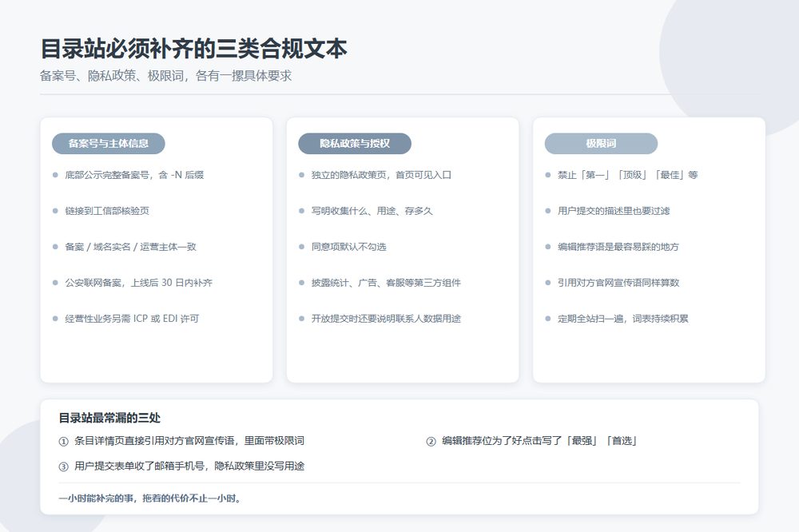Click item ② 编辑推荐位为了好点击写了「最强」「首选」
799x532 pixels.
pos(531,441)
